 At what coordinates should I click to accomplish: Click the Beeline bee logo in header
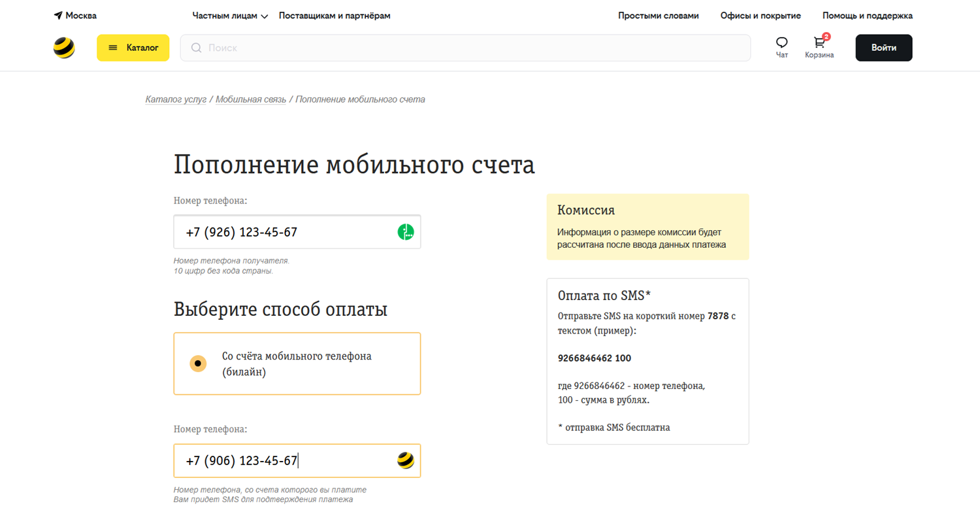[x=64, y=48]
